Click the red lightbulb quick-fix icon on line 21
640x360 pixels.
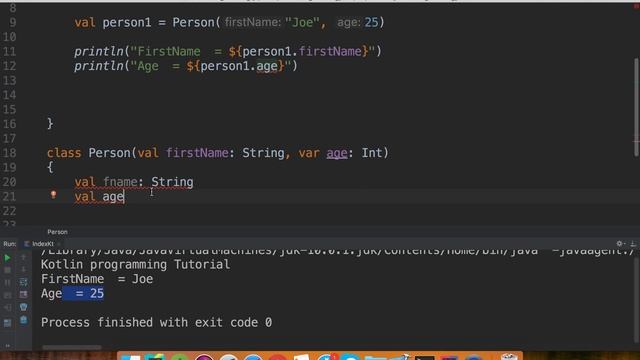53,195
